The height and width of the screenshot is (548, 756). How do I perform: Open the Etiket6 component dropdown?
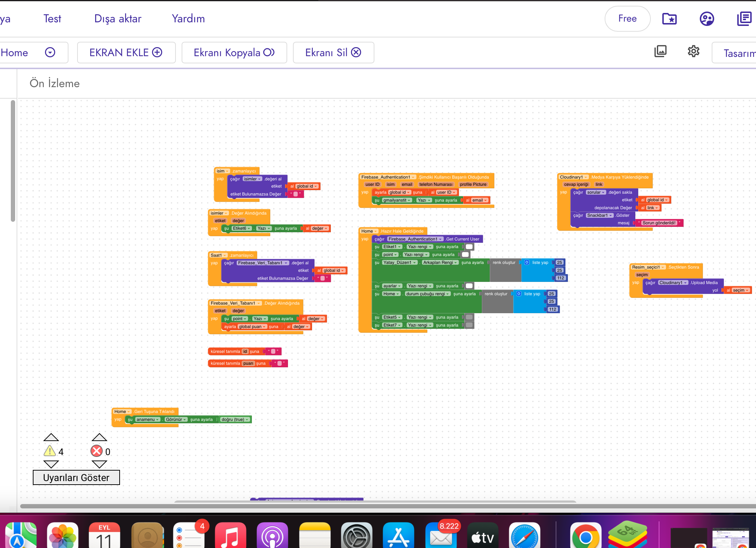pos(241,228)
